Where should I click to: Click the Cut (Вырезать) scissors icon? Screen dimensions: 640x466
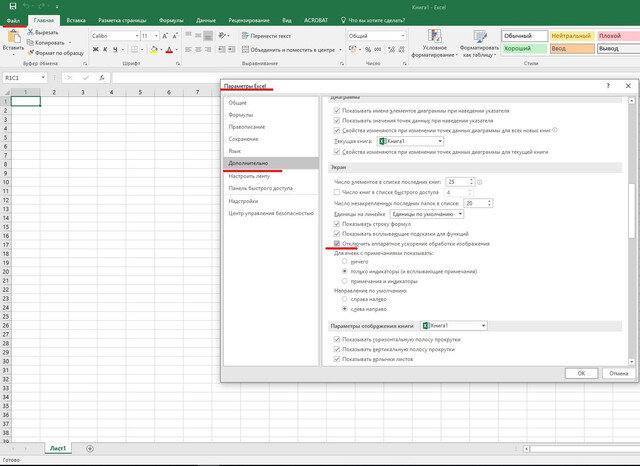(30, 32)
